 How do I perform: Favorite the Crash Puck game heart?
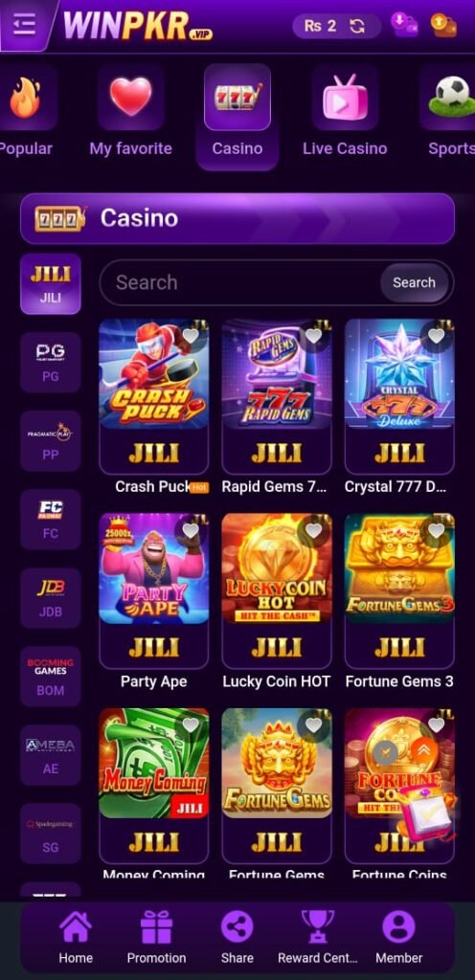191,336
